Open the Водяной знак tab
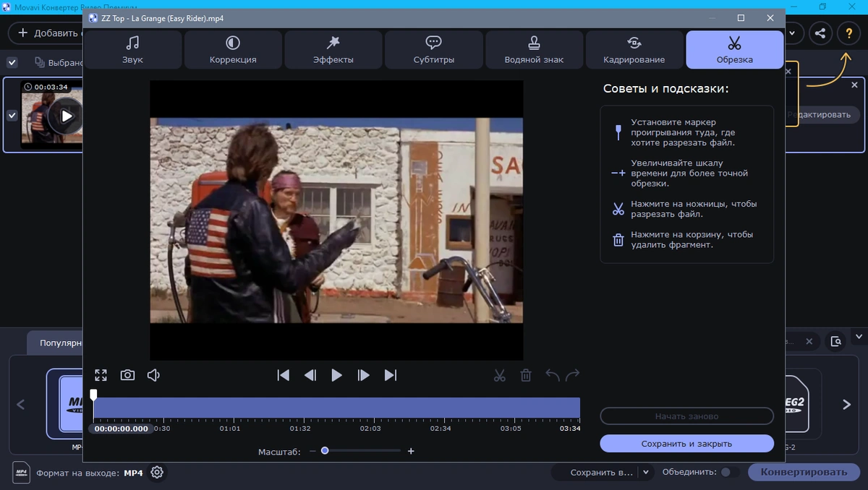This screenshot has width=868, height=490. coord(534,49)
